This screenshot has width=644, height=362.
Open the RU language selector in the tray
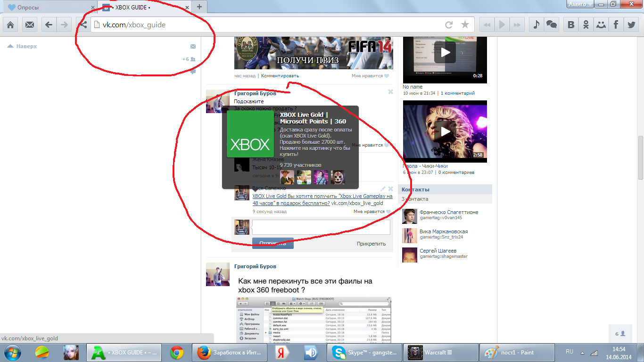click(x=570, y=352)
